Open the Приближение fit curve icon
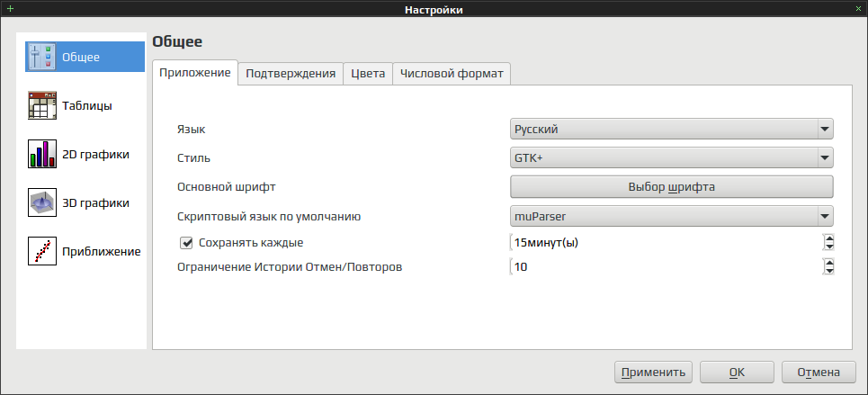This screenshot has height=395, width=868. pyautogui.click(x=42, y=252)
